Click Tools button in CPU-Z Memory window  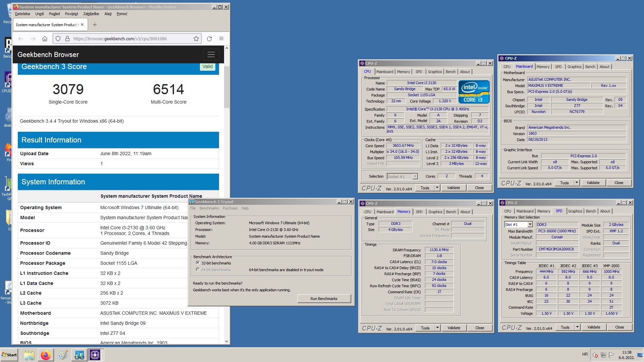(x=425, y=328)
